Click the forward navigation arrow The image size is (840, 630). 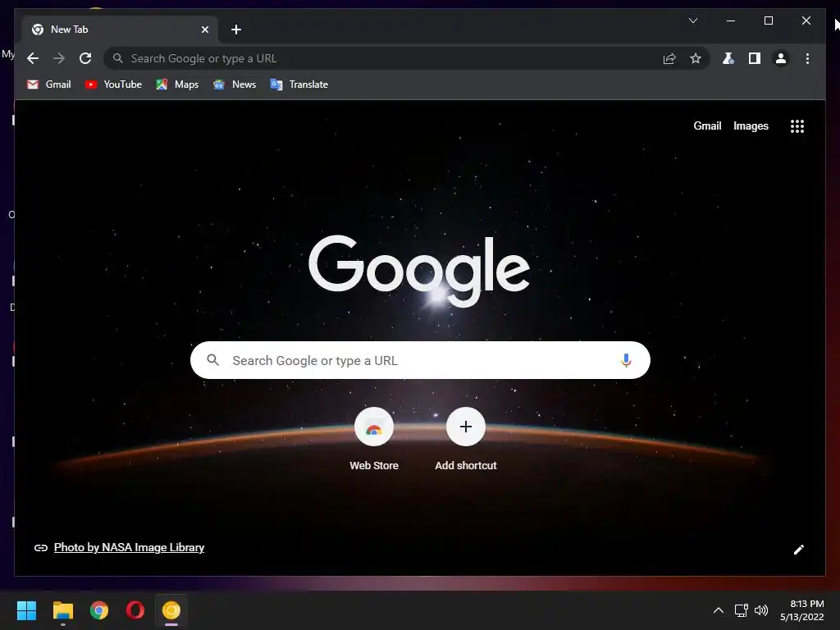click(59, 58)
